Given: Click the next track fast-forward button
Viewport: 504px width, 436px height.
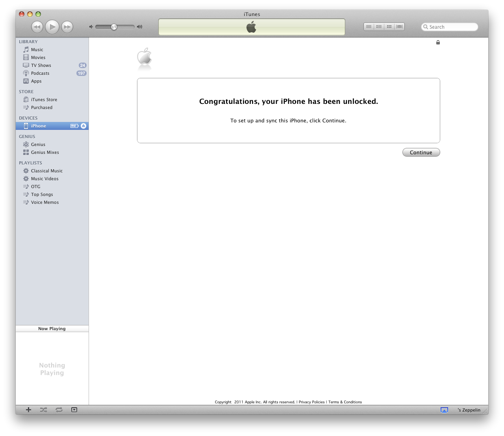Looking at the screenshot, I should click(x=67, y=27).
